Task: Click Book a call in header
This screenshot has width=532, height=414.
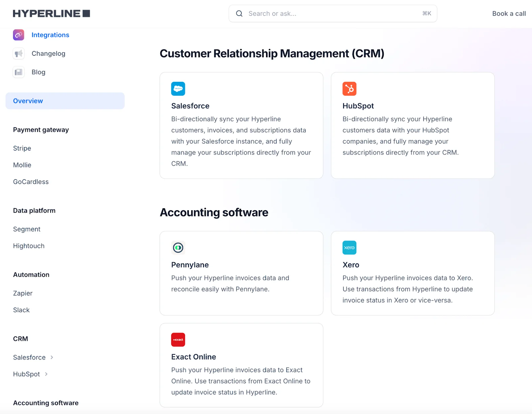Action: (509, 14)
